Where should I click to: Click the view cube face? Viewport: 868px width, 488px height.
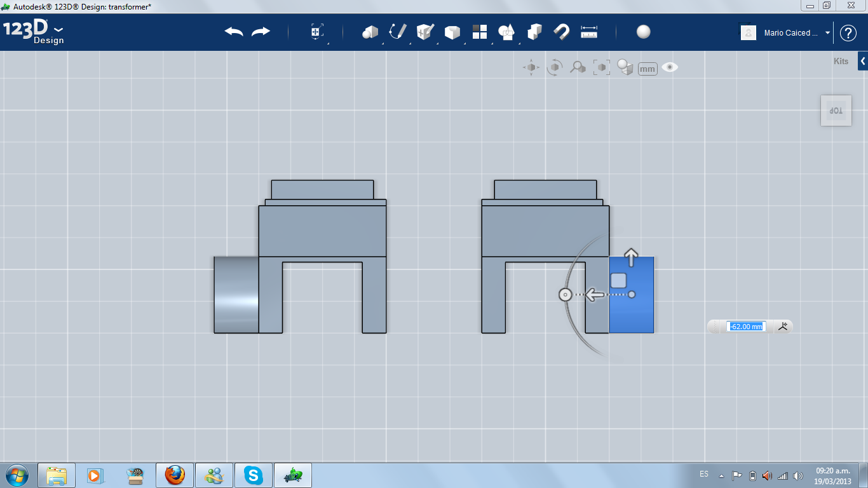click(836, 111)
